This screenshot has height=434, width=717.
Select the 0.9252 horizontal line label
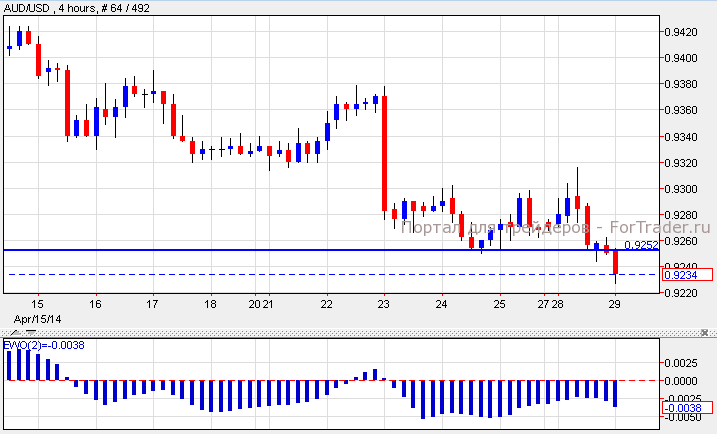[x=640, y=244]
